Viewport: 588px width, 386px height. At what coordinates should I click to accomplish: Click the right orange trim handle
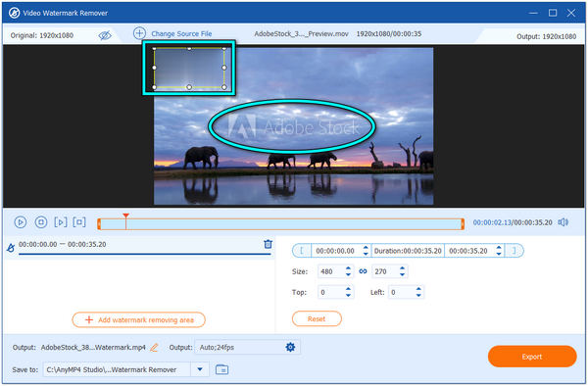click(463, 224)
